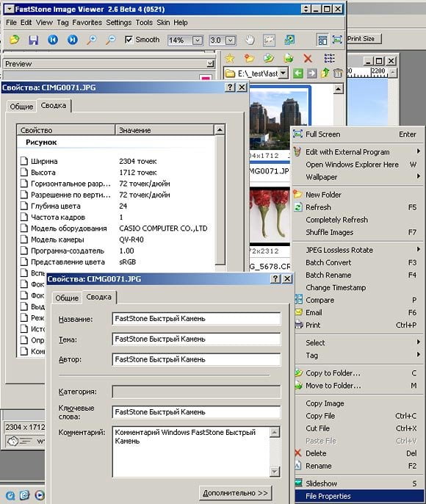Open the Tools menu

click(144, 23)
